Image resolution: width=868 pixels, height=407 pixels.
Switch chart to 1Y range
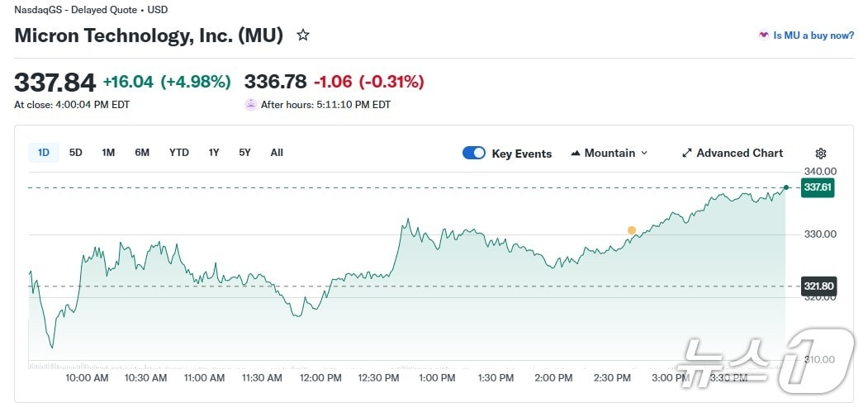point(214,153)
